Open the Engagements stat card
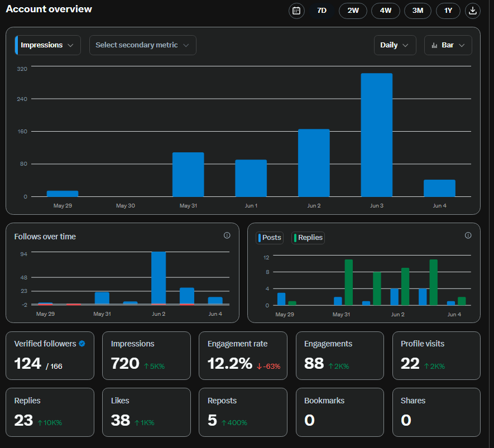Image resolution: width=494 pixels, height=448 pixels. pyautogui.click(x=339, y=355)
